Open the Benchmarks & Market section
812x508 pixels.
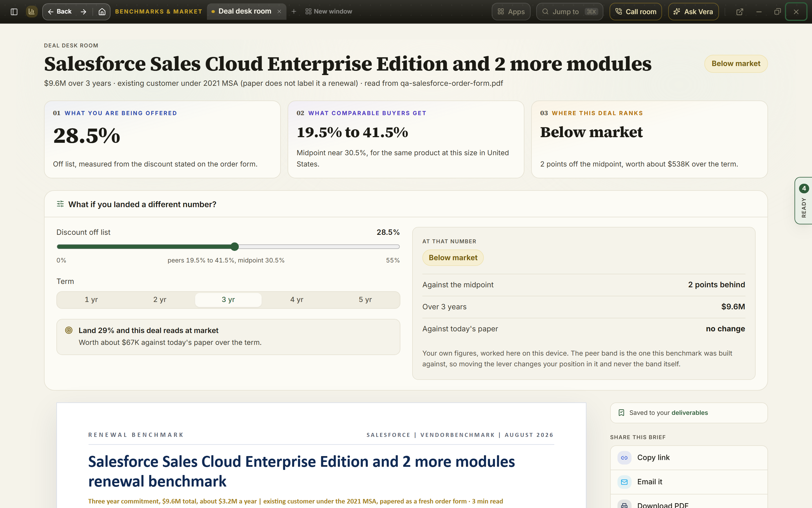tap(159, 12)
